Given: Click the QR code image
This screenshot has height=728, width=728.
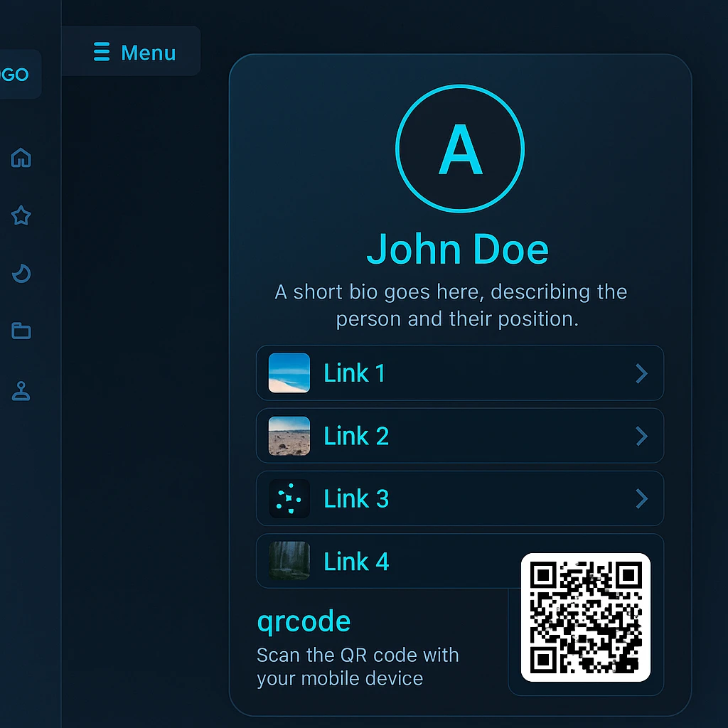Looking at the screenshot, I should tap(586, 617).
